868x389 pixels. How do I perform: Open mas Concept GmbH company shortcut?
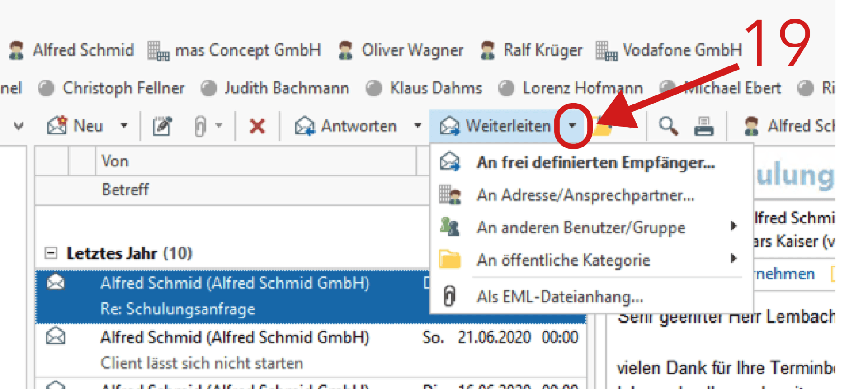[x=234, y=50]
